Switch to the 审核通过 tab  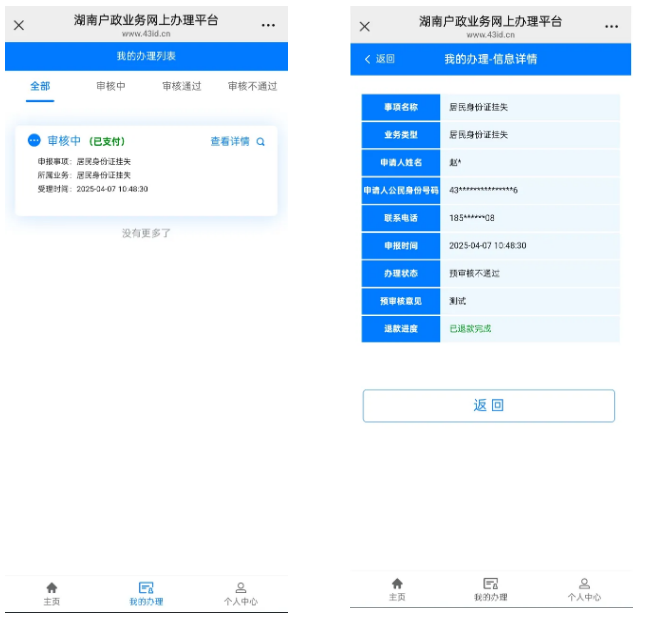coord(181,86)
